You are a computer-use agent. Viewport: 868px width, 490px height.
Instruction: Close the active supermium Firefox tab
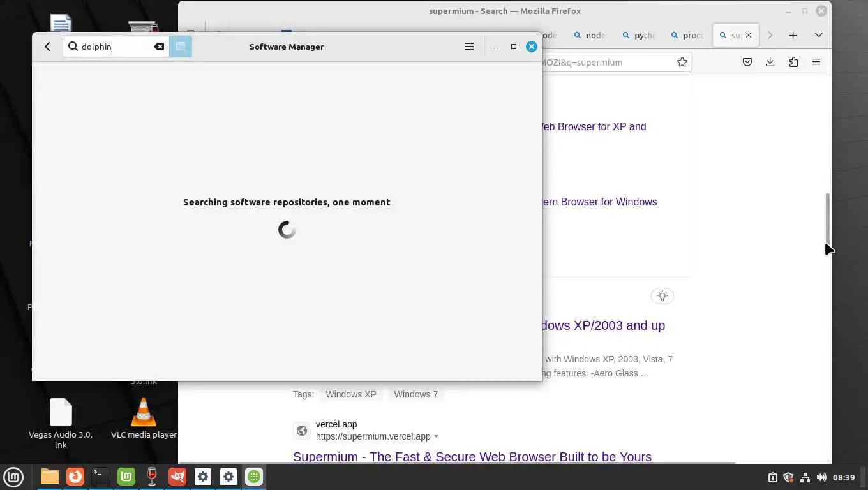pos(749,35)
